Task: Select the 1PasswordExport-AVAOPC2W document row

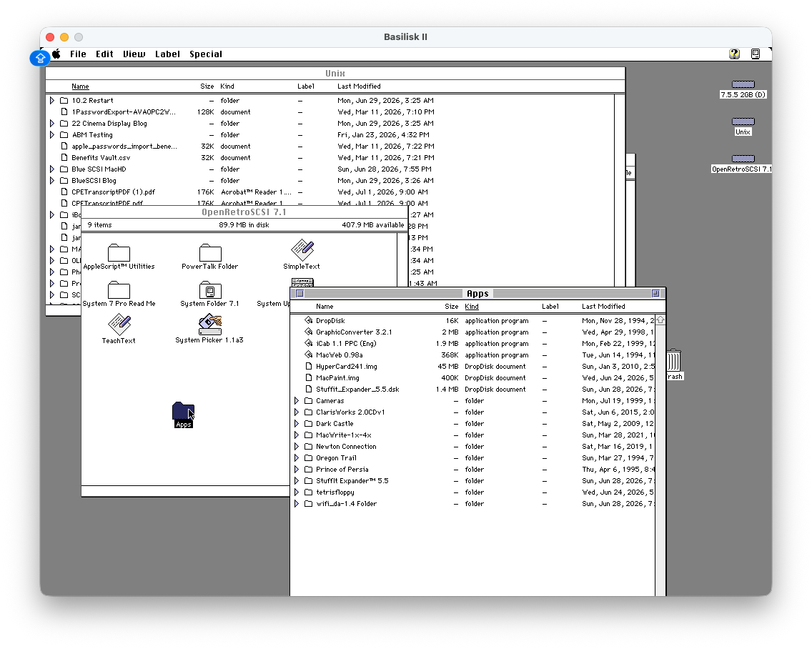Action: [x=330, y=112]
